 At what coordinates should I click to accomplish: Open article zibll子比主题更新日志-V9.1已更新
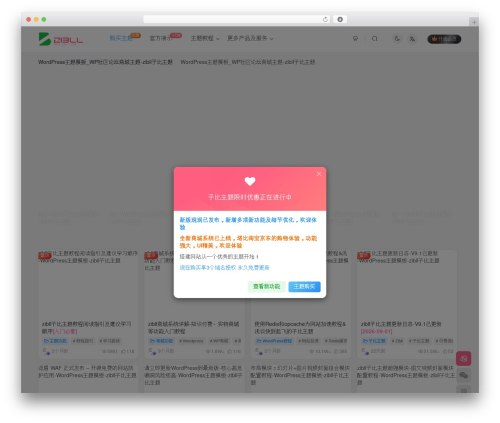(401, 327)
